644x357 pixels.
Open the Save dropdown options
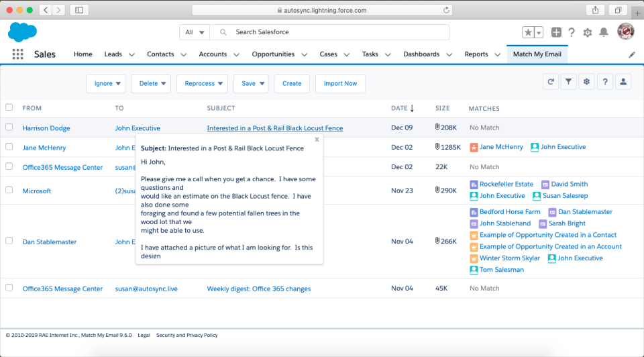click(x=251, y=84)
